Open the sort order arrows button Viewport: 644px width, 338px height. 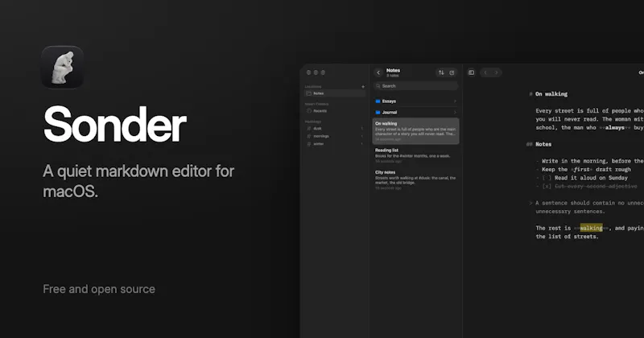tap(441, 72)
